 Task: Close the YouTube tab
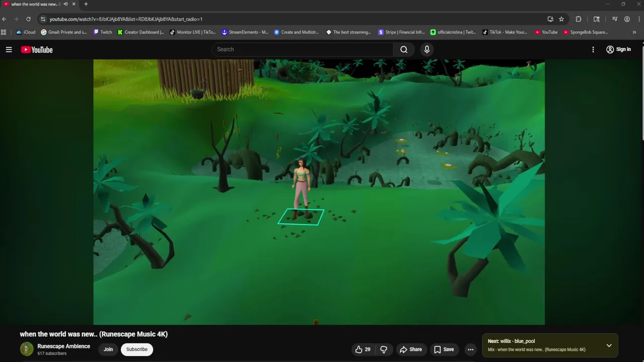pyautogui.click(x=74, y=4)
